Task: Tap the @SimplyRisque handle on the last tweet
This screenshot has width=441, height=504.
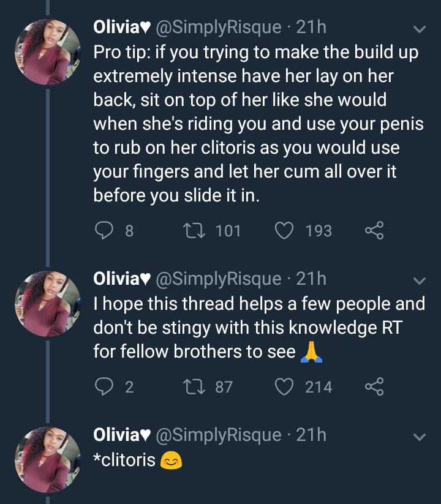Action: tap(219, 435)
